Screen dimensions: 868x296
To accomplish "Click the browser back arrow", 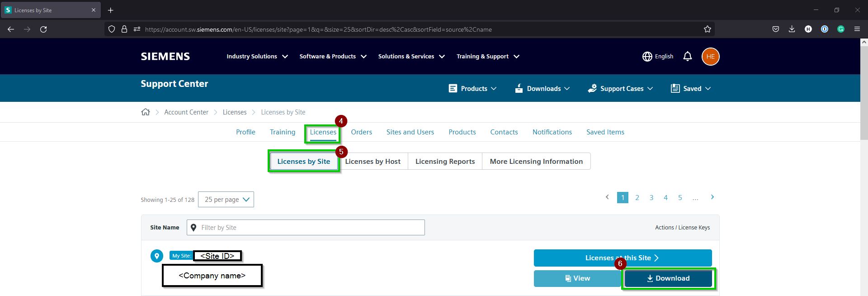I will [x=11, y=29].
